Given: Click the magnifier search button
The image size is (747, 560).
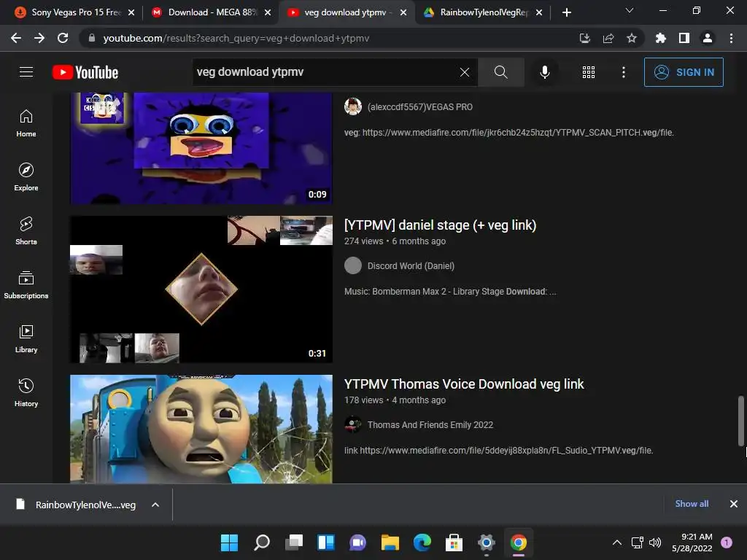Looking at the screenshot, I should click(500, 72).
